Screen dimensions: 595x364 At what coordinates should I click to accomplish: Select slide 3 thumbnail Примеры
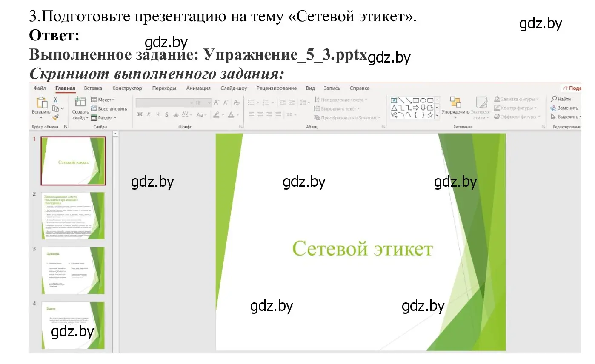point(73,270)
